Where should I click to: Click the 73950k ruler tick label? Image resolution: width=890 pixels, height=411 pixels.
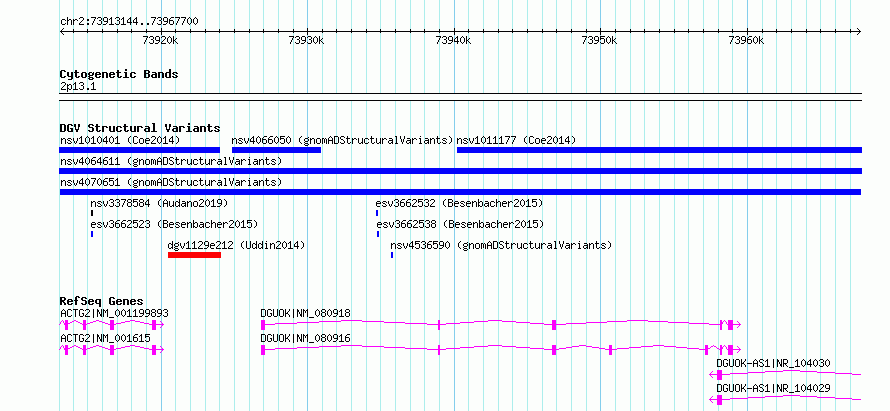(600, 41)
